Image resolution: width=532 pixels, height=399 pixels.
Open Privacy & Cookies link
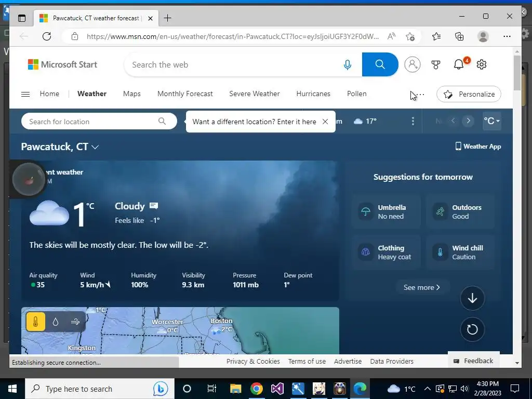pos(253,362)
